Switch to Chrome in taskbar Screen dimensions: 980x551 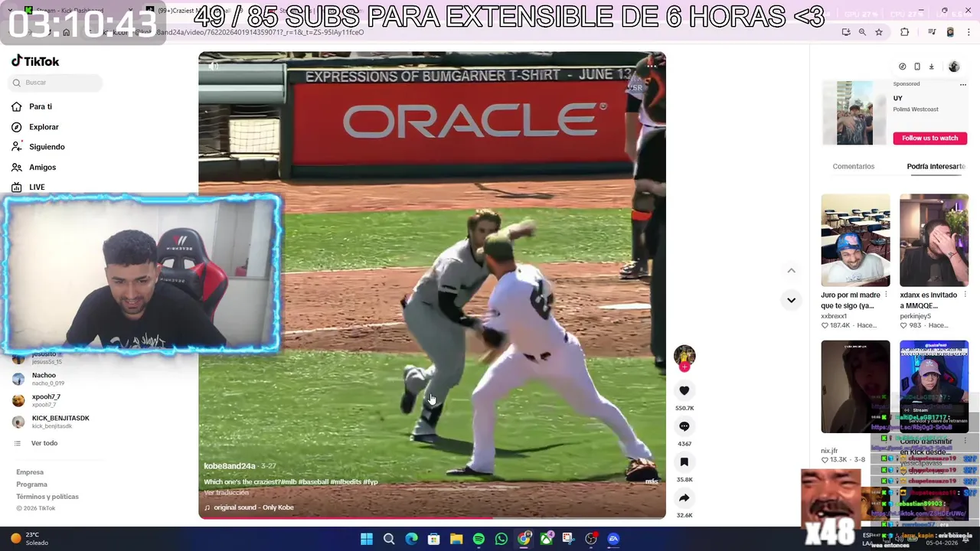(524, 539)
